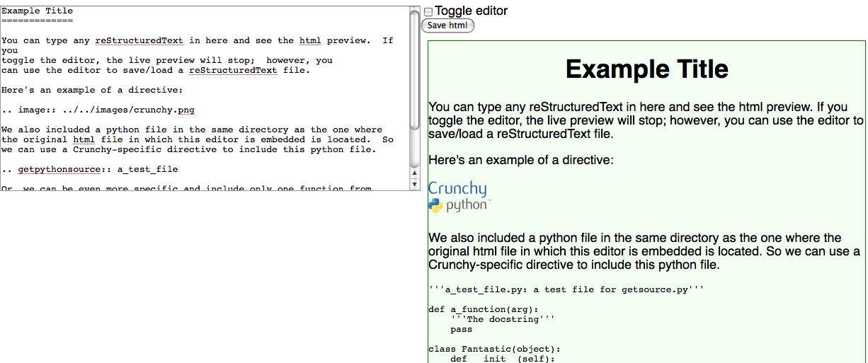Click the 'pass' code line in the preview

(461, 329)
